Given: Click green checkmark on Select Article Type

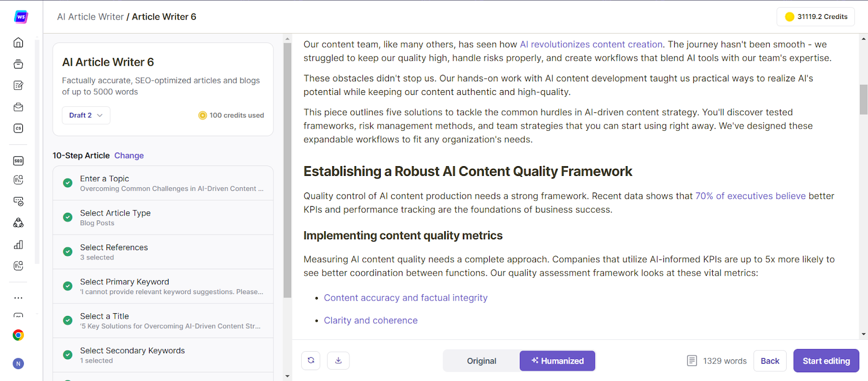Looking at the screenshot, I should [x=68, y=217].
